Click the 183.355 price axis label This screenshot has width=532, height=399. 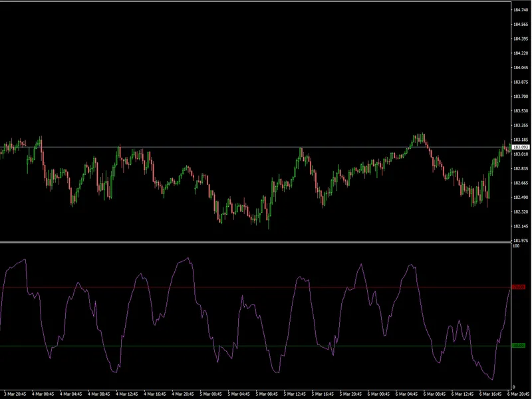(x=521, y=125)
